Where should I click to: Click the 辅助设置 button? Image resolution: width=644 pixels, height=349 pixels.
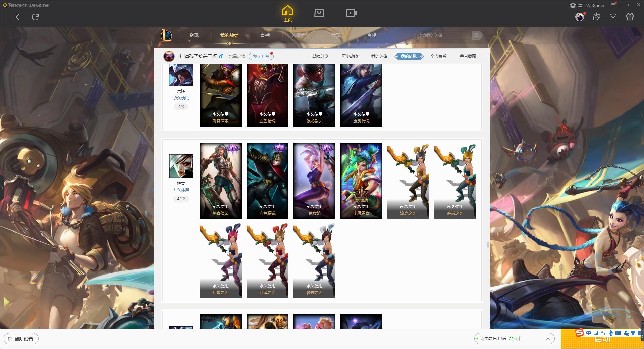21,339
